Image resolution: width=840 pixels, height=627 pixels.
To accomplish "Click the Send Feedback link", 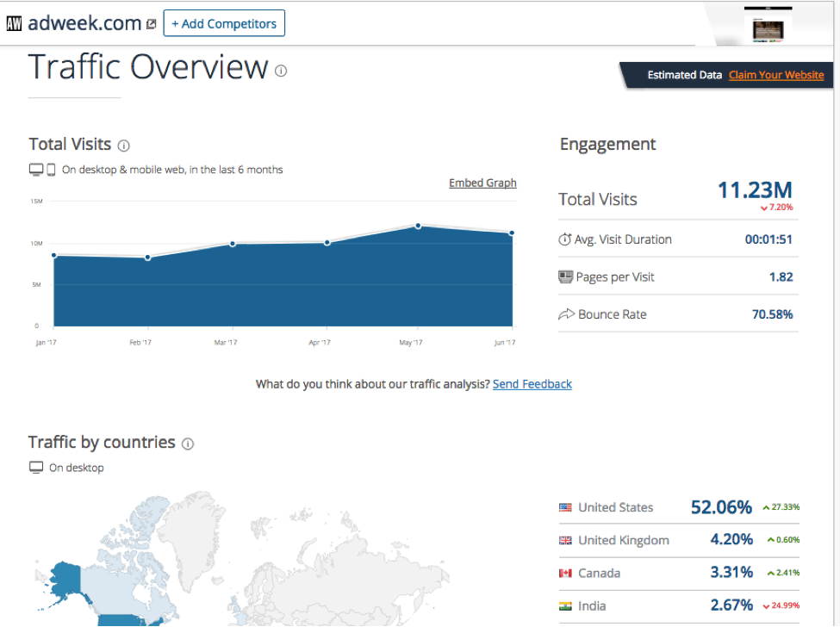I will click(x=532, y=383).
